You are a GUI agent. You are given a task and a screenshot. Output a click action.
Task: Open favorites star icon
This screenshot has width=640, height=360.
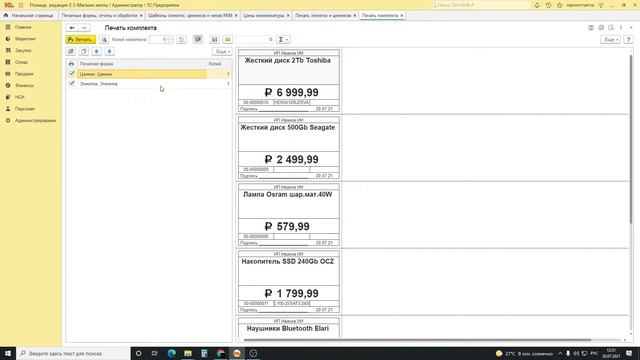point(560,5)
